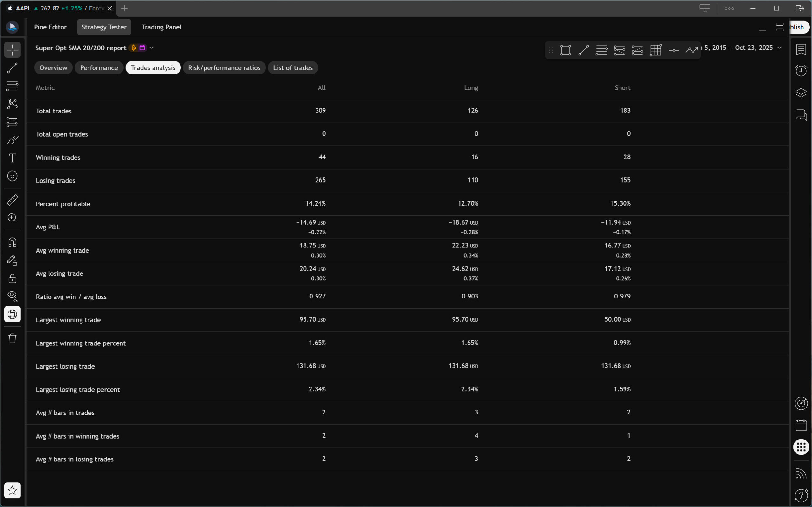Expand the strategy report name dropdown
812x507 pixels.
point(152,48)
